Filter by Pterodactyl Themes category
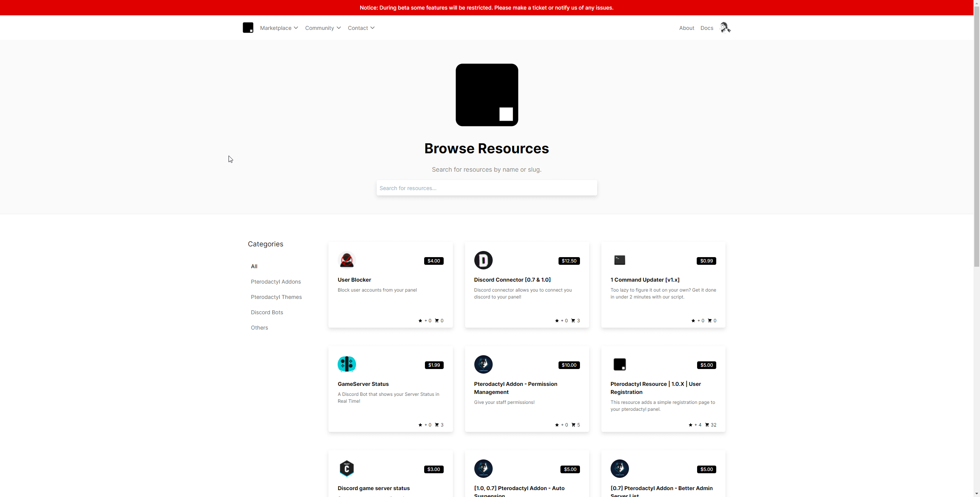Screen dimensions: 980x497 [276, 297]
